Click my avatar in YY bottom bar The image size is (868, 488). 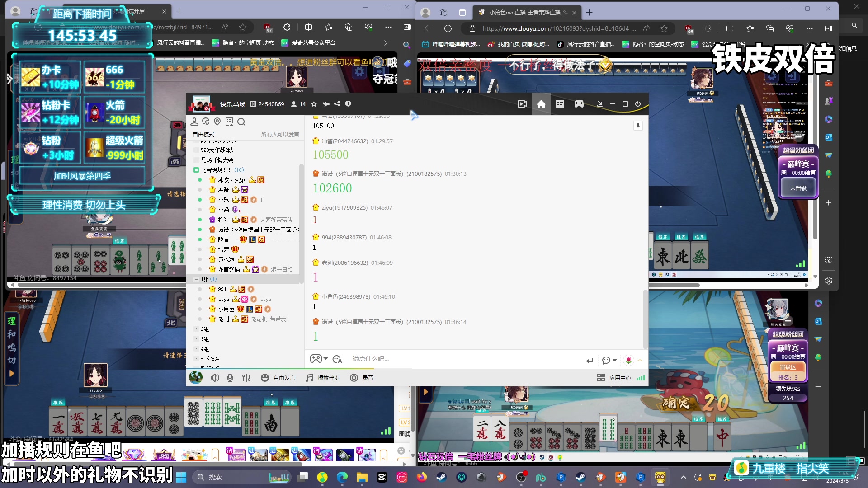click(196, 377)
